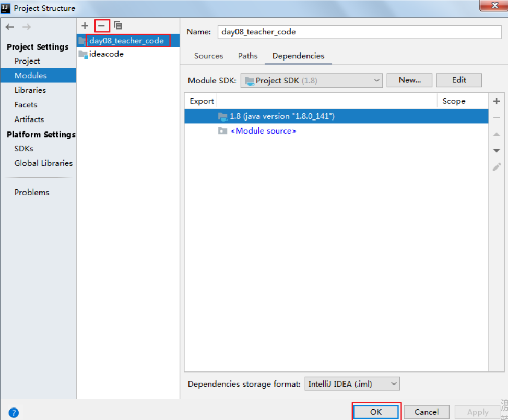Add a new module with plus icon
The image size is (508, 420).
85,26
